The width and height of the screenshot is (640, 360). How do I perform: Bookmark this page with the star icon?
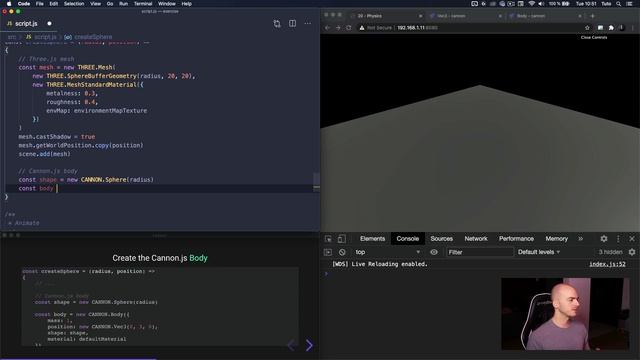tap(587, 28)
